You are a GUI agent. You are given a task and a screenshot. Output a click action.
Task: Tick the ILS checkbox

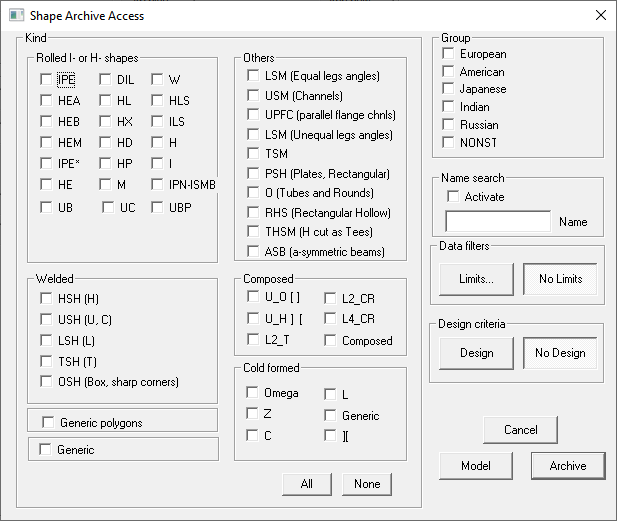coord(157,121)
